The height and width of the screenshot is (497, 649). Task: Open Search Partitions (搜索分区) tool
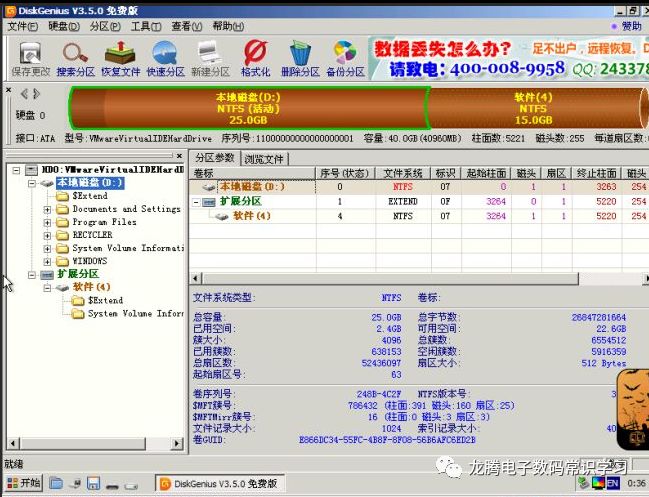click(x=75, y=58)
